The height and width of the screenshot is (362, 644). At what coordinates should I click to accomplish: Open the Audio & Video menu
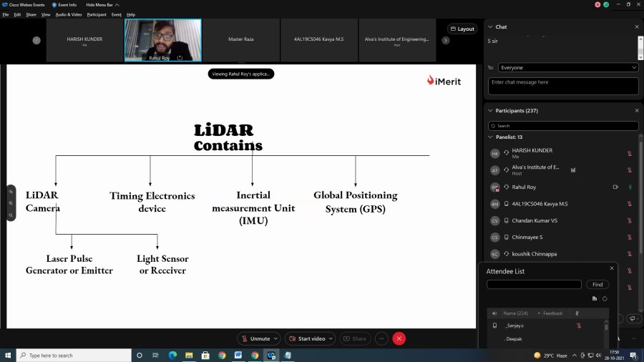point(69,14)
